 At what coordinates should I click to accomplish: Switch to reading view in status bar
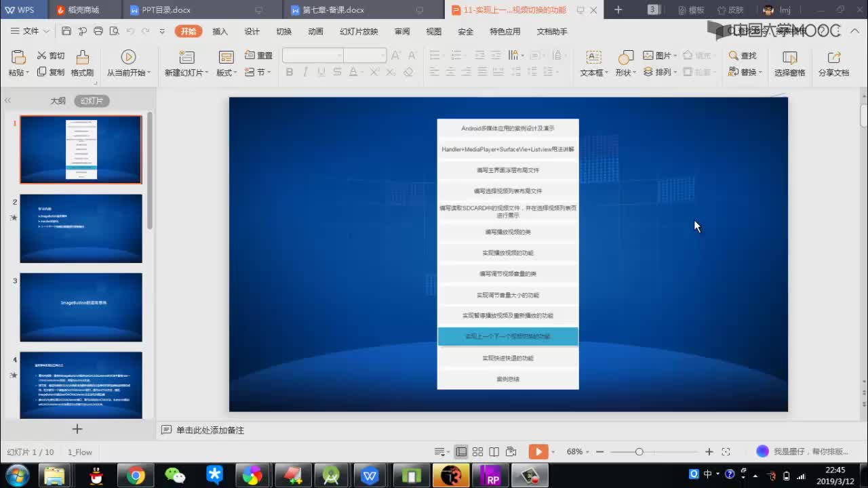[494, 451]
